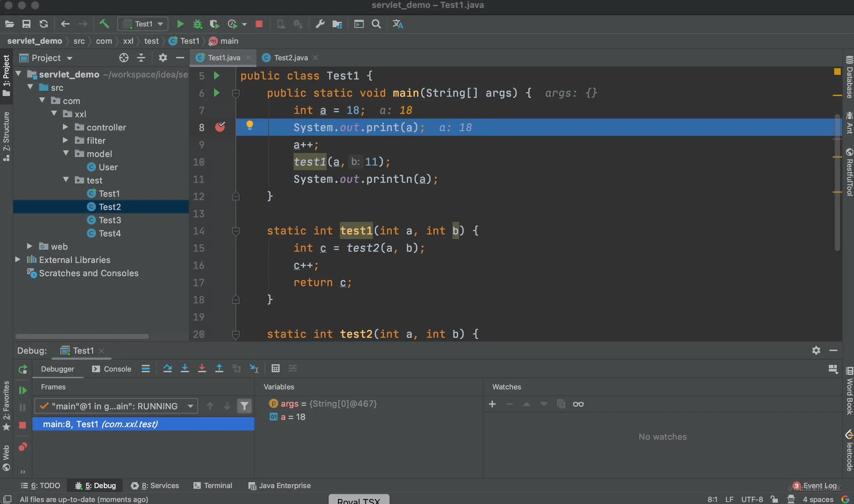The height and width of the screenshot is (504, 854).
Task: Expand the controller folder in project tree
Action: click(x=66, y=127)
